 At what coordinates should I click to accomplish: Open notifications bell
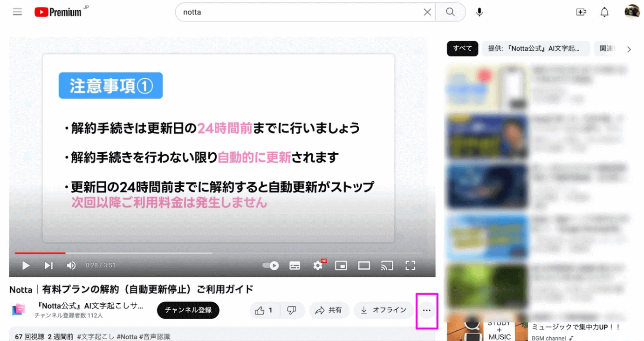(604, 12)
